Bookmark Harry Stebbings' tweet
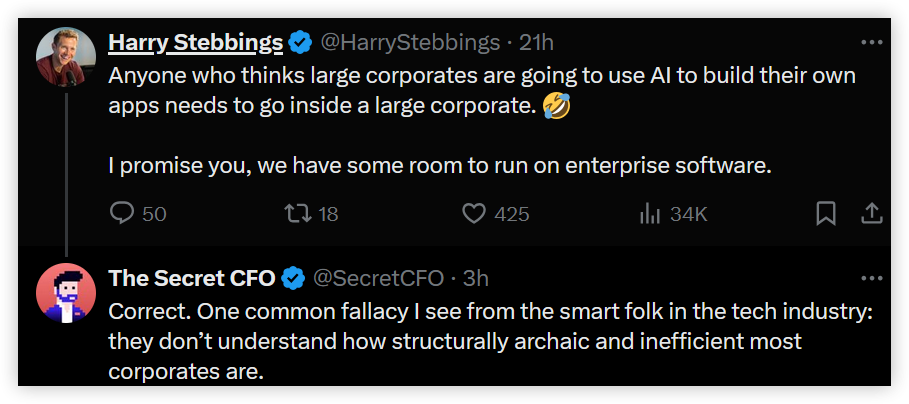The image size is (909, 404). (x=826, y=213)
